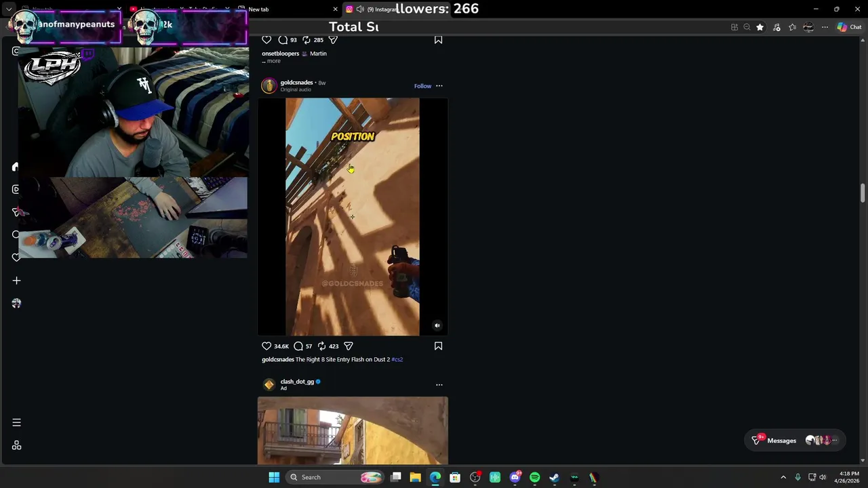
Task: Open the onsetbloopers username link
Action: click(281, 54)
